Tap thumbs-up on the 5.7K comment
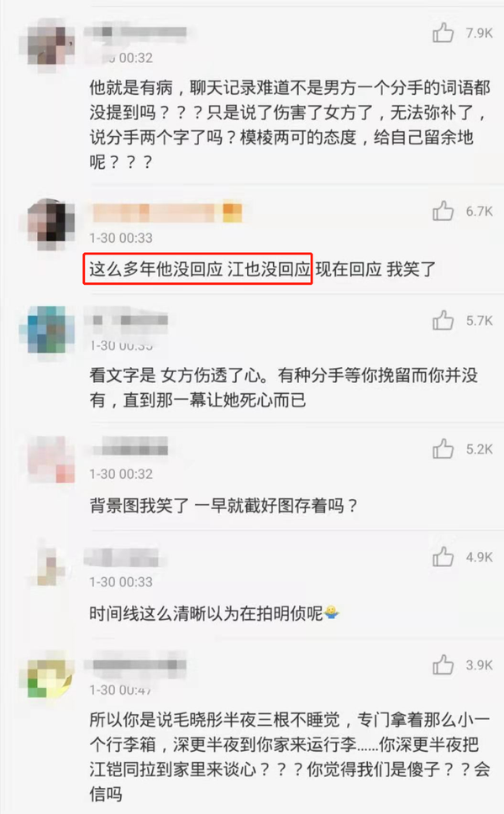 pyautogui.click(x=443, y=320)
